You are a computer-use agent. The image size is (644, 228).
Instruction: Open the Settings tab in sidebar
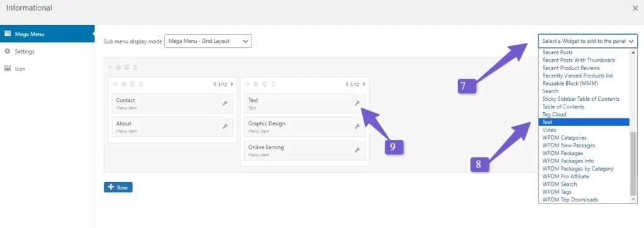47,52
